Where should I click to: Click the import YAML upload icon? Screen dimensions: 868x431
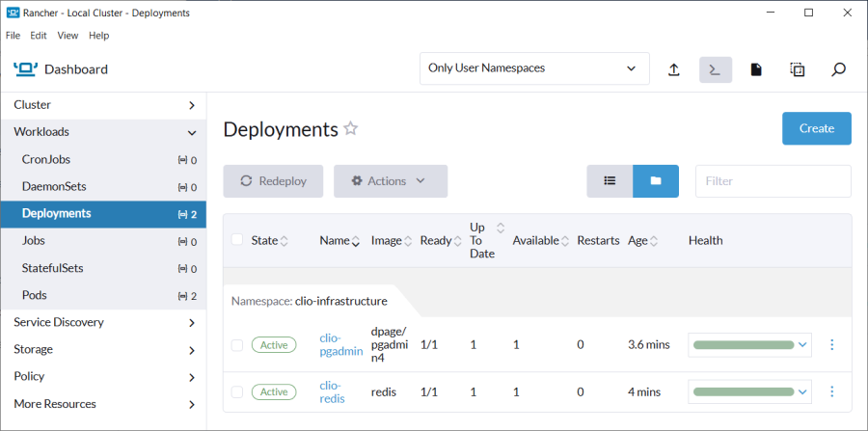tap(673, 69)
